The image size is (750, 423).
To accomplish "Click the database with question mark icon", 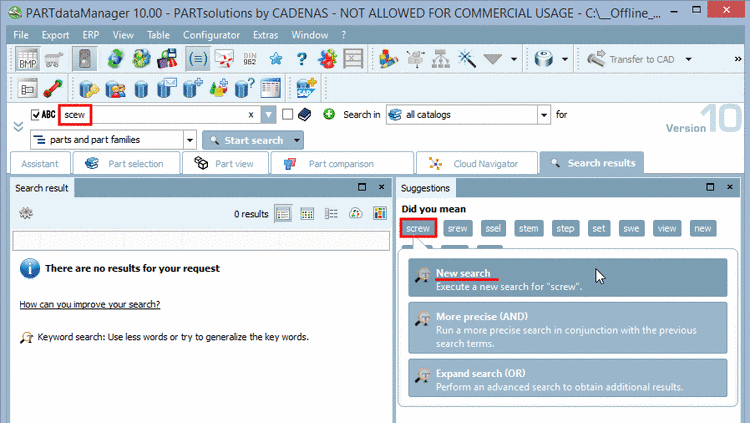I will [x=244, y=89].
